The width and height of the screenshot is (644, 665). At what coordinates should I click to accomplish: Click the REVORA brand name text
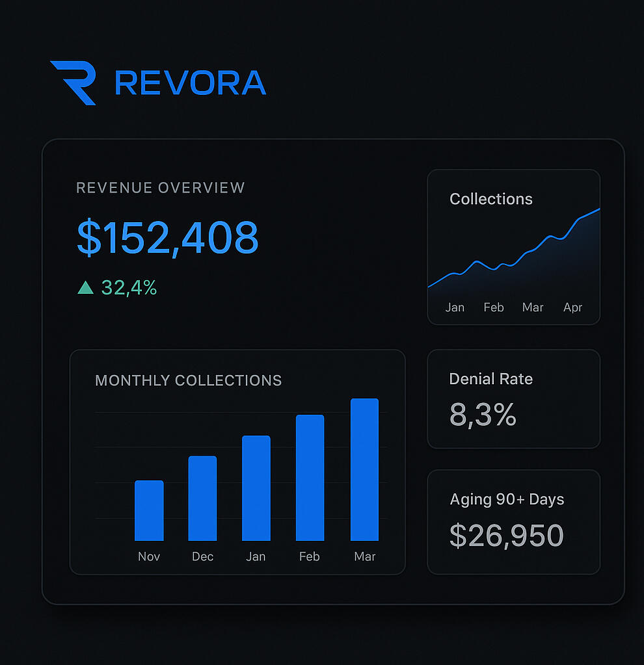[x=190, y=83]
